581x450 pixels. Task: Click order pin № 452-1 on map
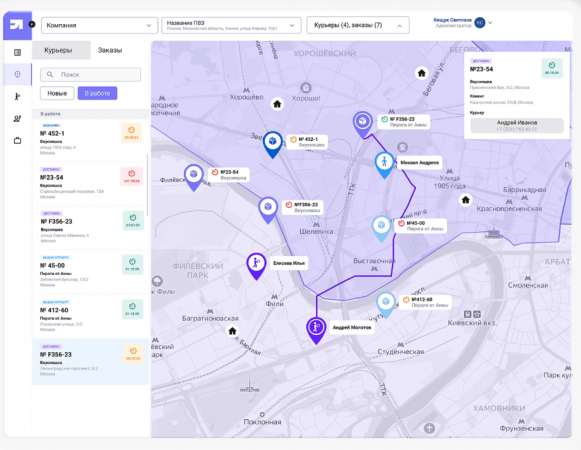[x=273, y=144]
